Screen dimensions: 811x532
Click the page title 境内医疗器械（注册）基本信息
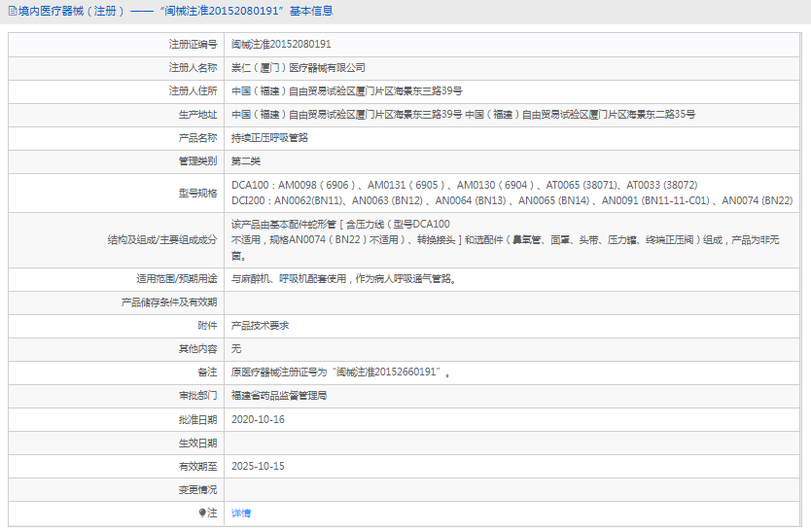pos(176,11)
